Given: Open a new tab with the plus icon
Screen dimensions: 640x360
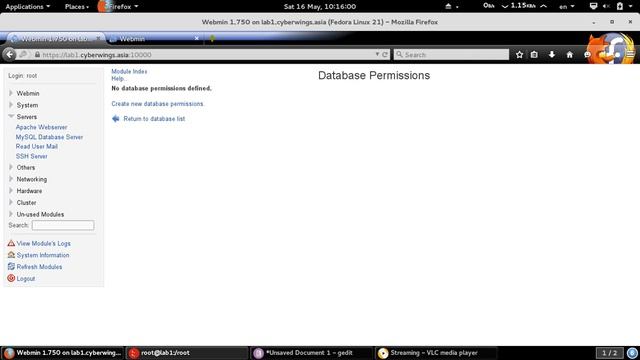Looking at the screenshot, I should click(x=212, y=38).
